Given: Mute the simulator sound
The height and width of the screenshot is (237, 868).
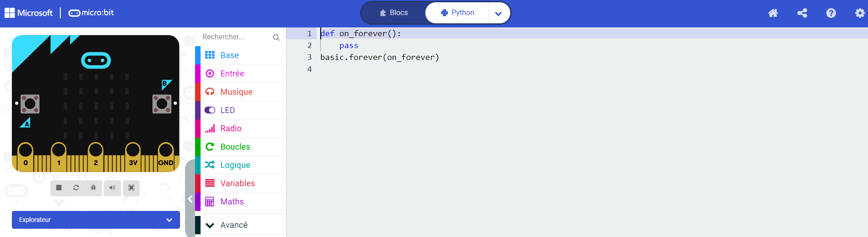Looking at the screenshot, I should click(x=112, y=188).
